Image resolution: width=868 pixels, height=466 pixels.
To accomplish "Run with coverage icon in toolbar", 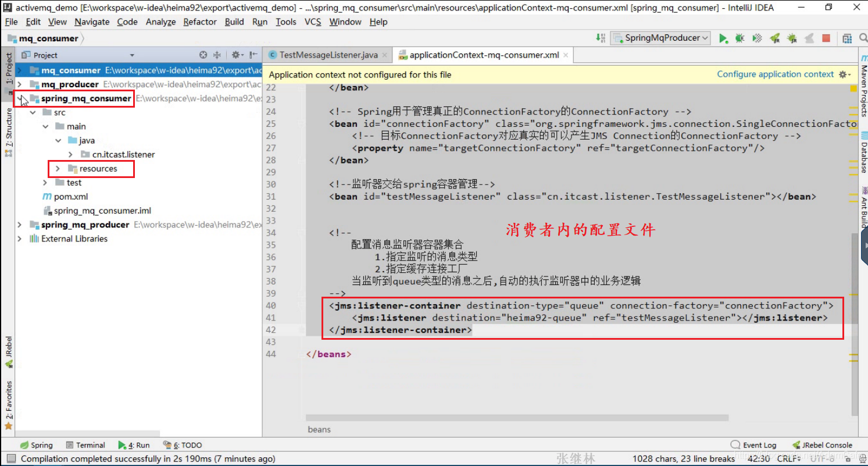I will click(757, 38).
